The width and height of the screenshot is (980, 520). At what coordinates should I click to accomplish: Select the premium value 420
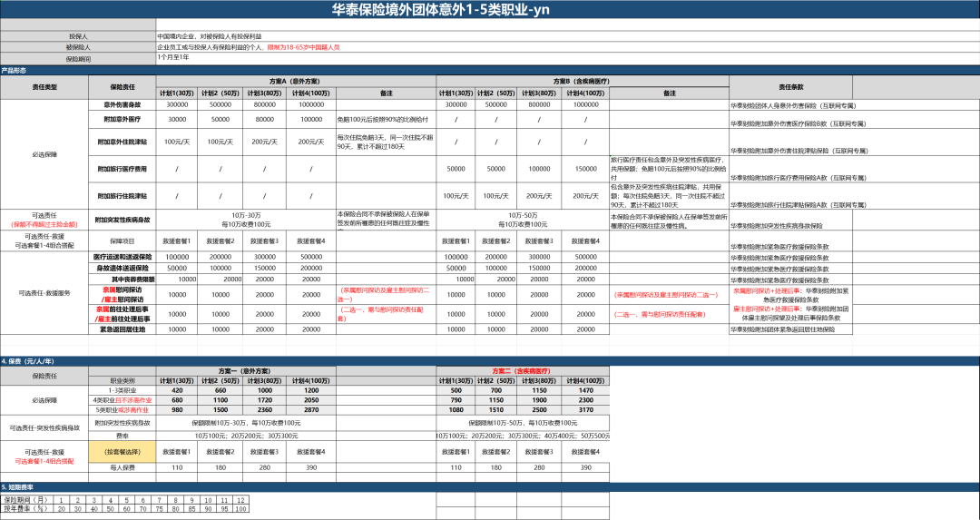177,390
